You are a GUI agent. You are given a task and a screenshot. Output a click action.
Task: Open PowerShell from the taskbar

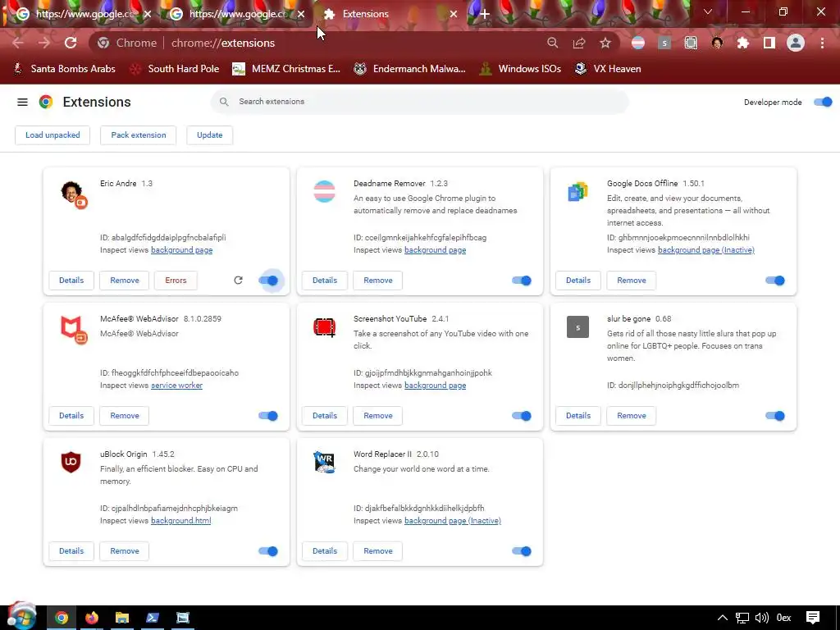coord(152,618)
